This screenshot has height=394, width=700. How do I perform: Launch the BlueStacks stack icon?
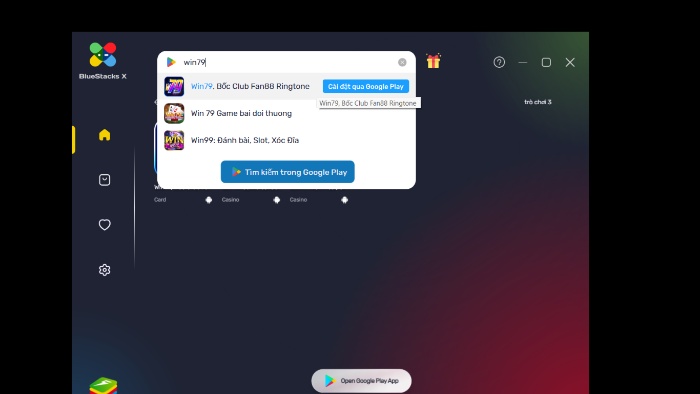(103, 386)
